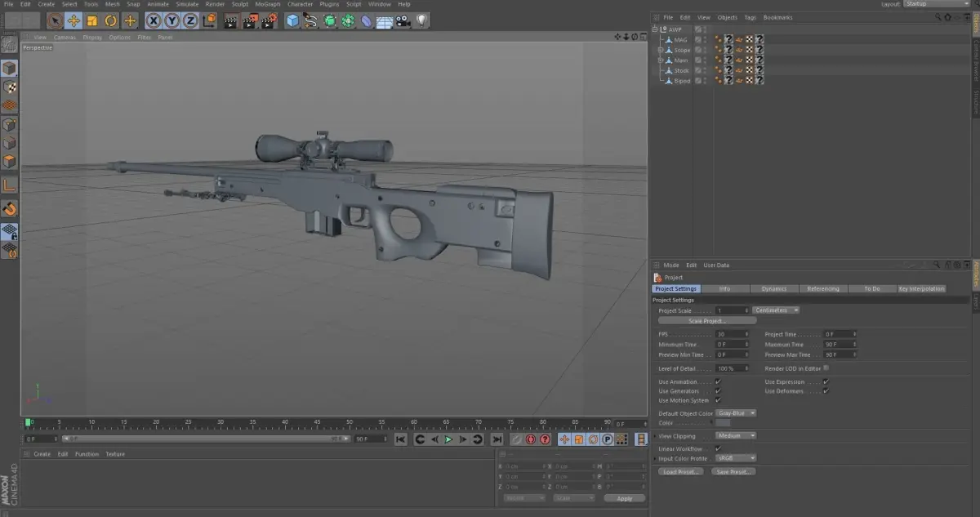Viewport: 980px width, 517px height.
Task: Toggle Use Motion System checkbox
Action: pos(718,400)
